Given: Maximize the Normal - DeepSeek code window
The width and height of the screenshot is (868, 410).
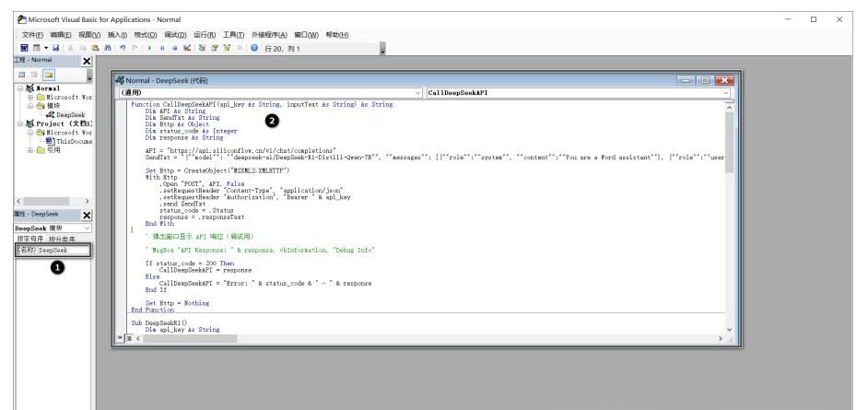Looking at the screenshot, I should [x=705, y=80].
